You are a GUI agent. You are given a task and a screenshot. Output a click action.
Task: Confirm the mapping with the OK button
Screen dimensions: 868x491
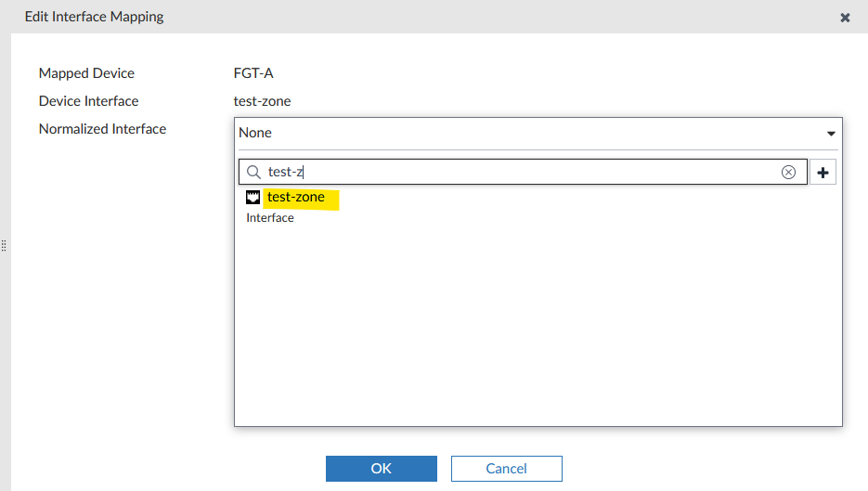click(x=381, y=469)
